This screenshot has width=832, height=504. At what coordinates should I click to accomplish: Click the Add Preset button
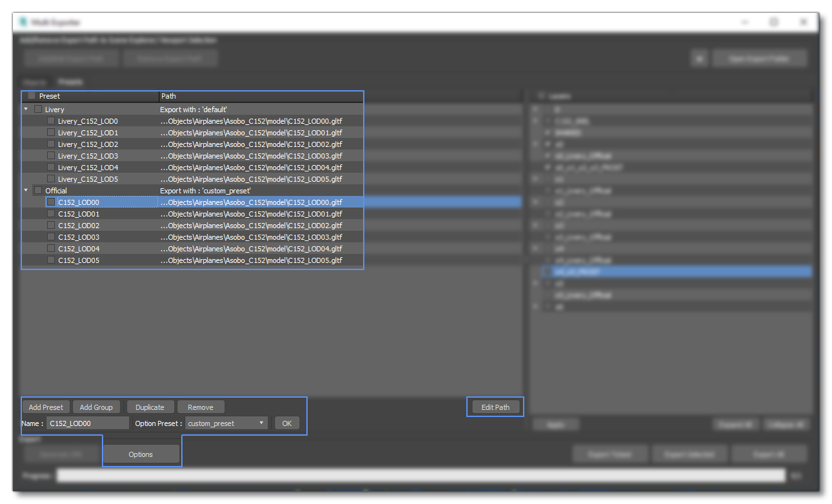coord(45,407)
